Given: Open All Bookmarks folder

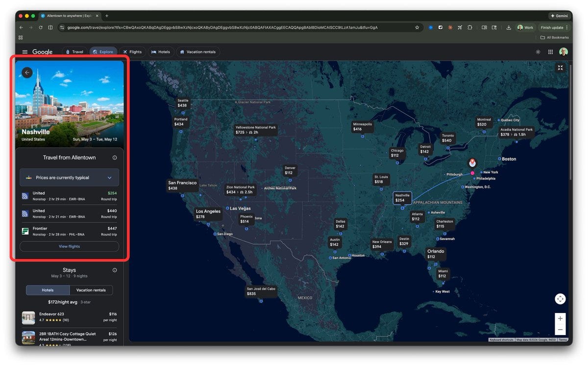Looking at the screenshot, I should (x=555, y=37).
